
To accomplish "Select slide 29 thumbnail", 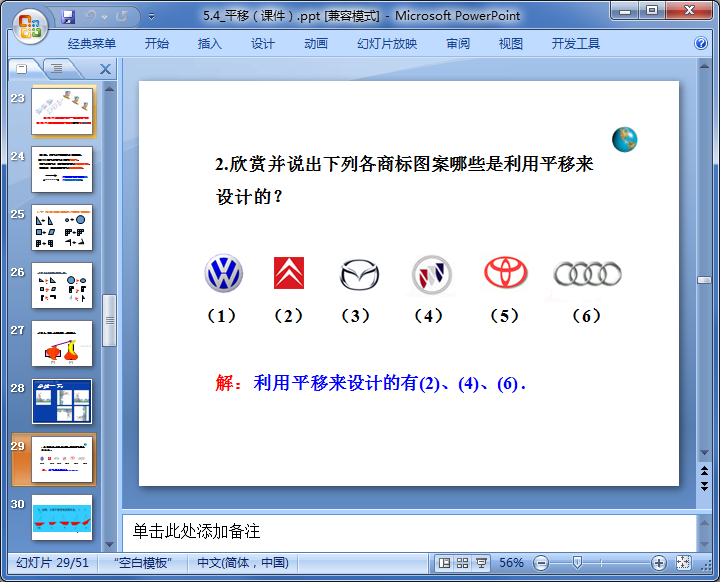I will 62,459.
